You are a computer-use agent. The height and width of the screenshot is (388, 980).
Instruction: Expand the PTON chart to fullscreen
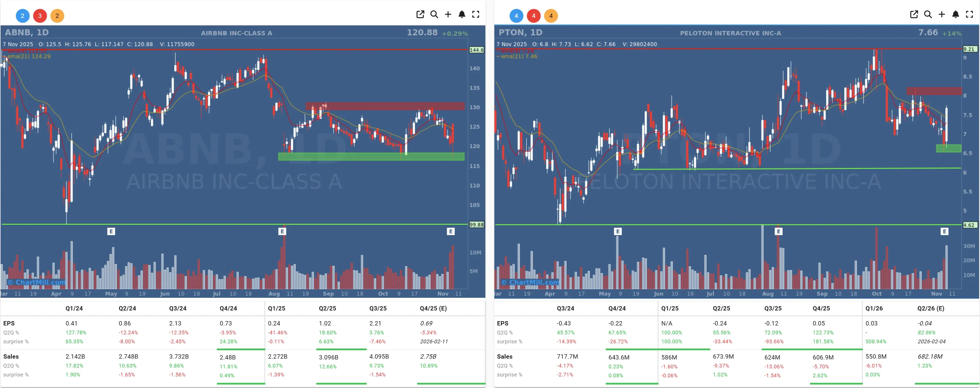(969, 14)
